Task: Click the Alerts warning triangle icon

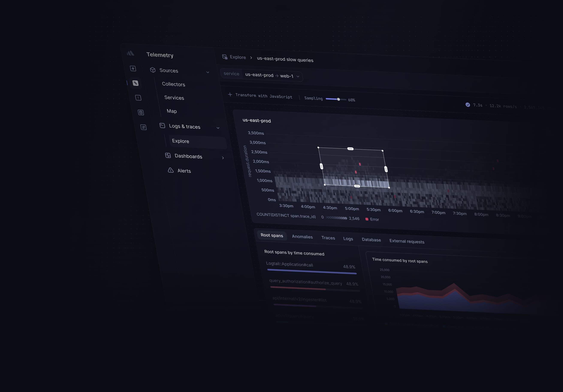Action: [x=171, y=170]
